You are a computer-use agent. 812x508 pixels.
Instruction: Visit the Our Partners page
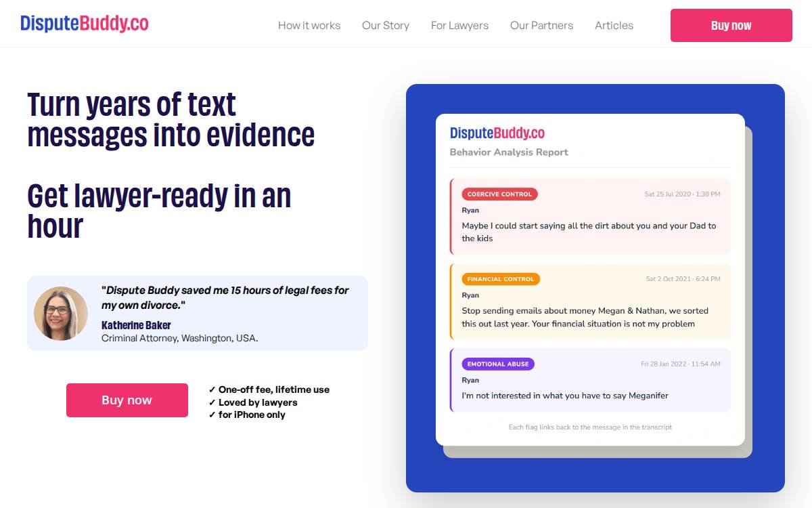point(541,26)
